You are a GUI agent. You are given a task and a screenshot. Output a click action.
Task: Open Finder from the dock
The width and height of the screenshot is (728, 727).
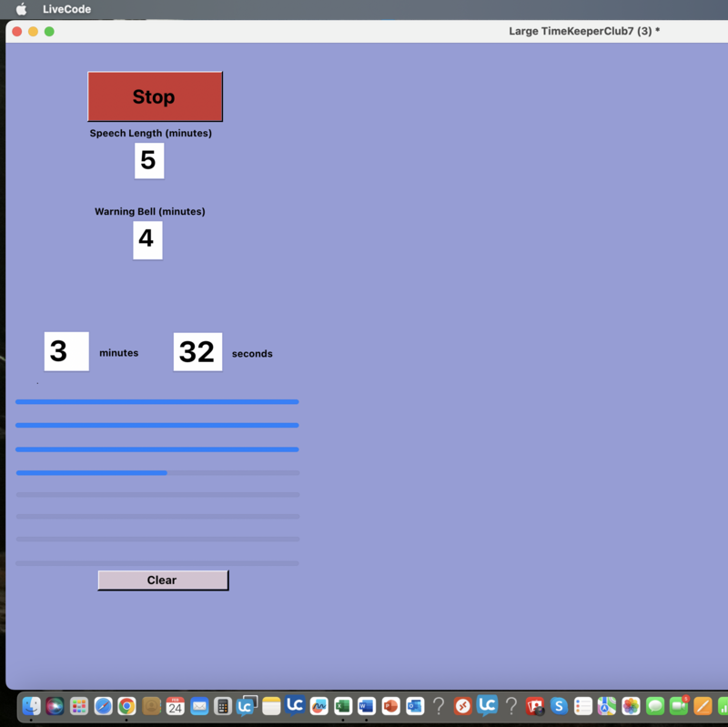(x=32, y=706)
